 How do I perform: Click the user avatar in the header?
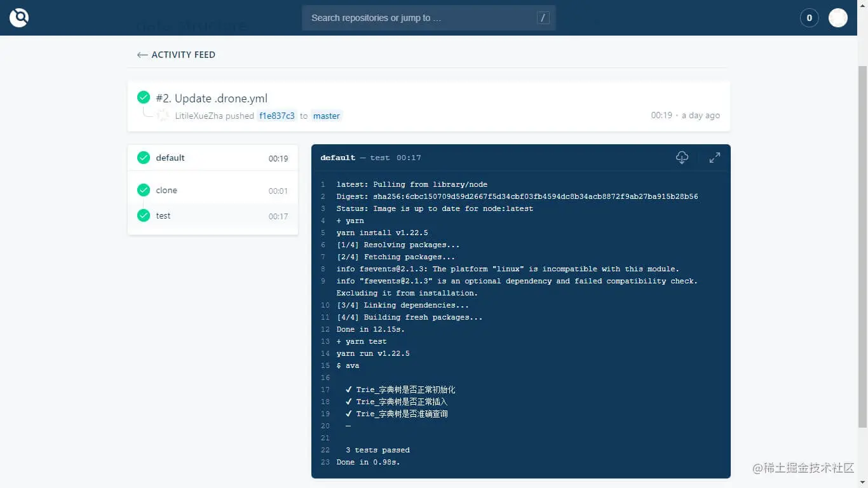click(x=838, y=18)
